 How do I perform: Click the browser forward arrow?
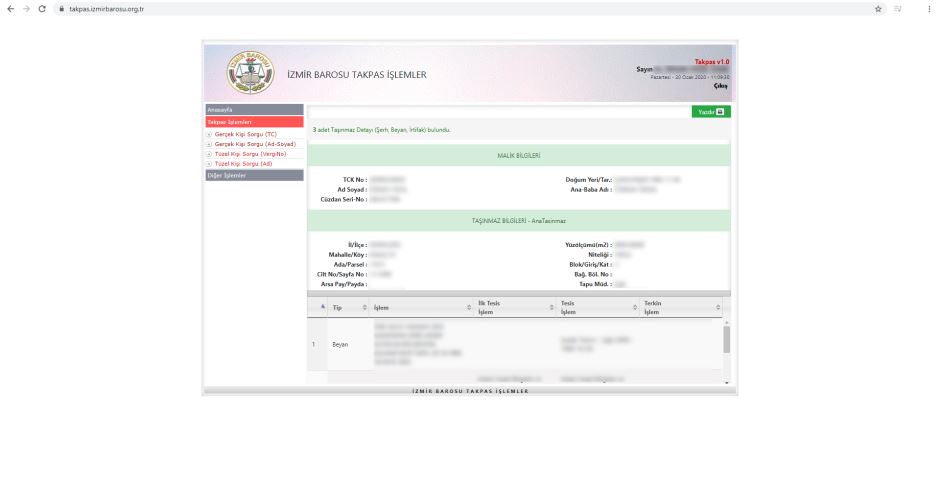[x=26, y=9]
